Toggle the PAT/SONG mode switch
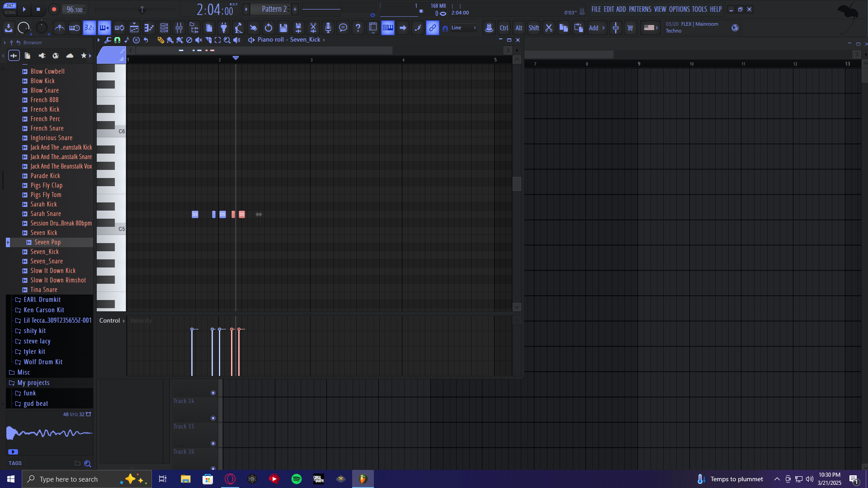Screen dimensions: 868x488 coord(10,9)
